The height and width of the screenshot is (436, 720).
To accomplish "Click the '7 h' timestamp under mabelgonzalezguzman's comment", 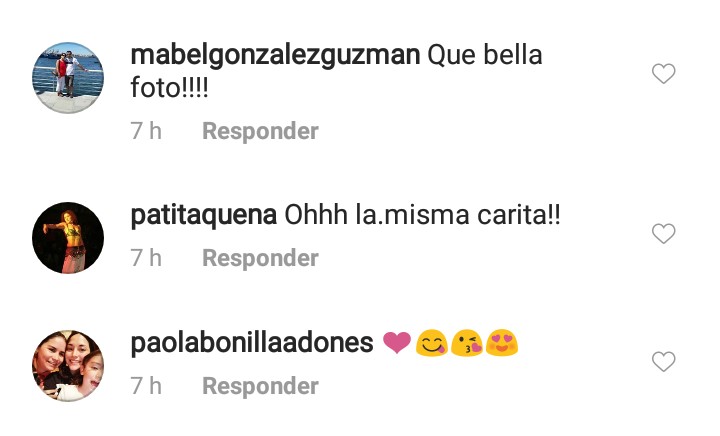I will 146,131.
